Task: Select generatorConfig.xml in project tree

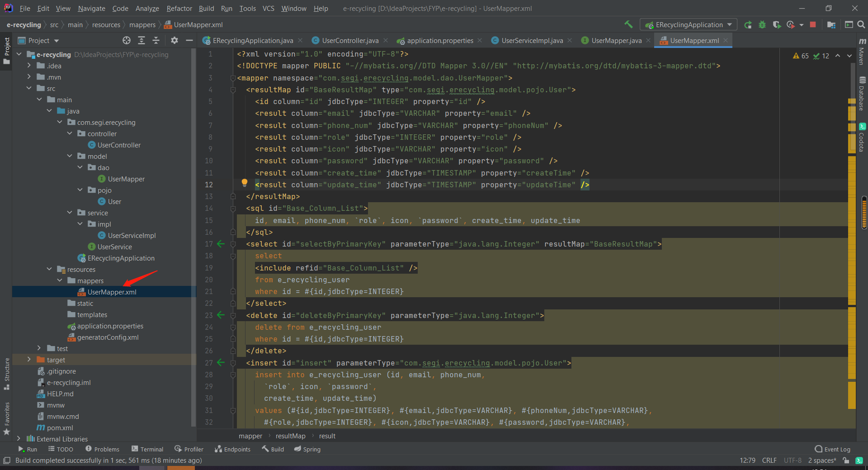Action: [x=108, y=337]
